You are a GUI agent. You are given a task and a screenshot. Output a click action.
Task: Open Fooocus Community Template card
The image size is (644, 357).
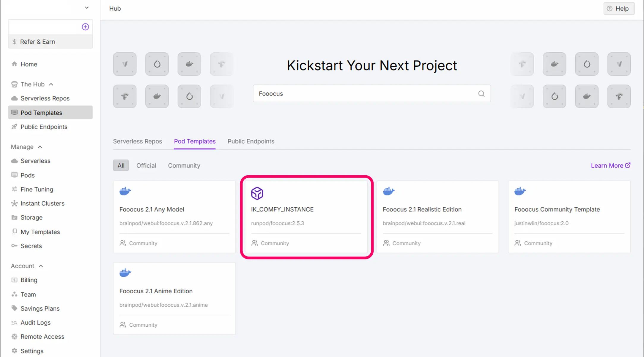(x=569, y=217)
